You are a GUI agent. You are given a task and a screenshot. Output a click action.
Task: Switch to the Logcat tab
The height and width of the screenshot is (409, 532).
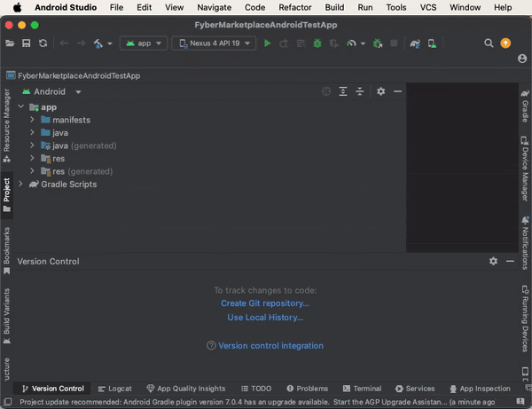[x=114, y=389]
